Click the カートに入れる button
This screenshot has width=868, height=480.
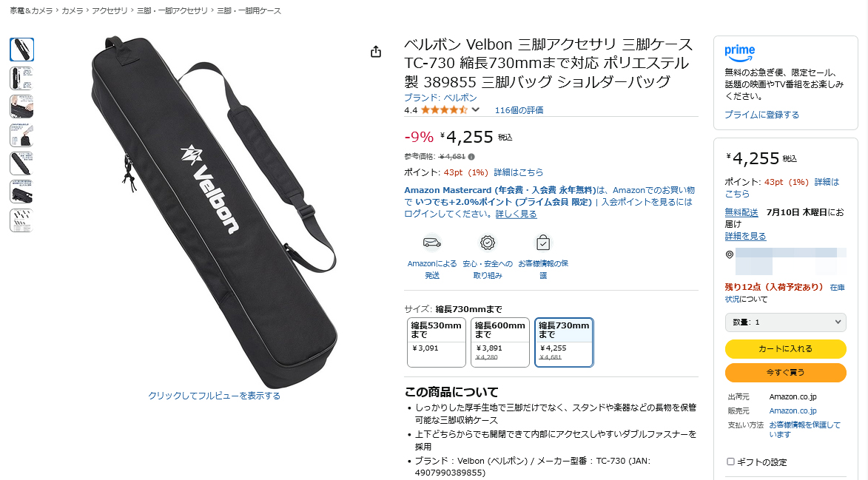pos(786,349)
